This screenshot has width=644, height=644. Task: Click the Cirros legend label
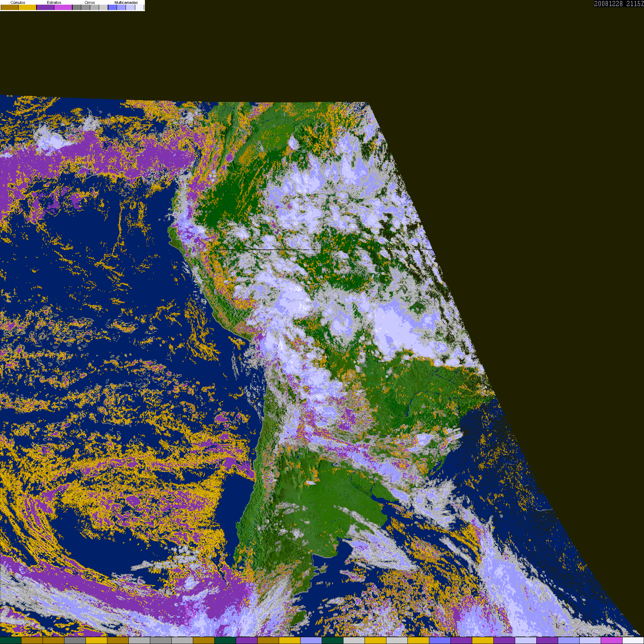tap(90, 3)
